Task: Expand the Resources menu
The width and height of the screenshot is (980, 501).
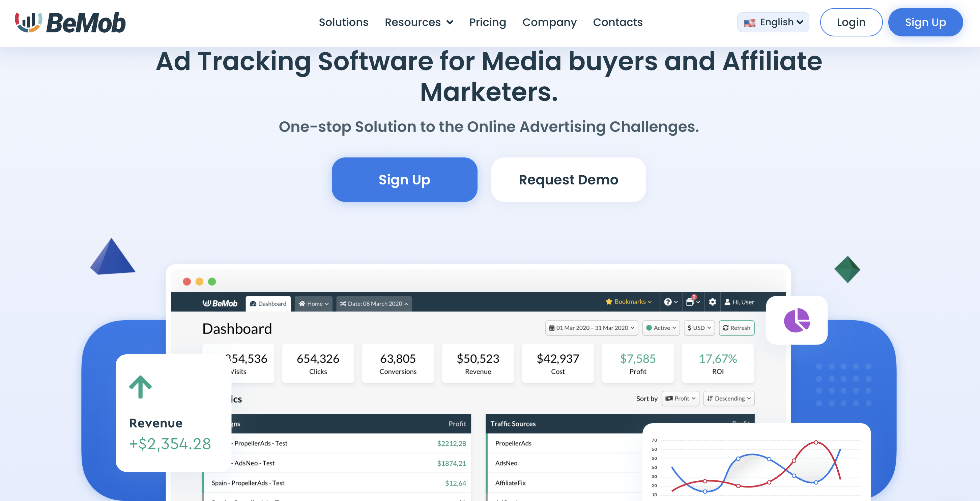Action: (x=419, y=23)
